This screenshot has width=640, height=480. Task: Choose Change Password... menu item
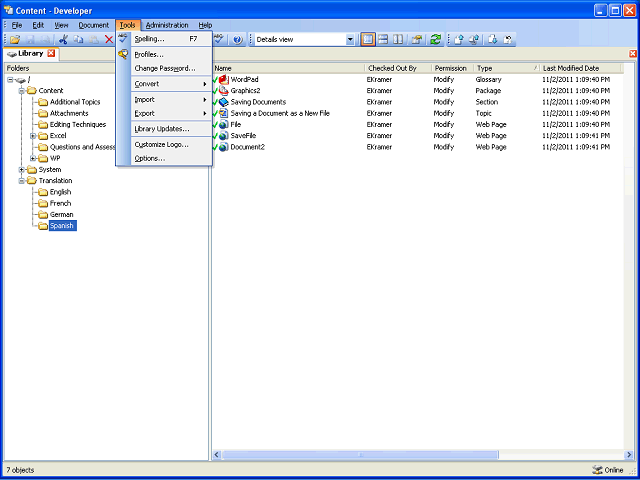(164, 69)
